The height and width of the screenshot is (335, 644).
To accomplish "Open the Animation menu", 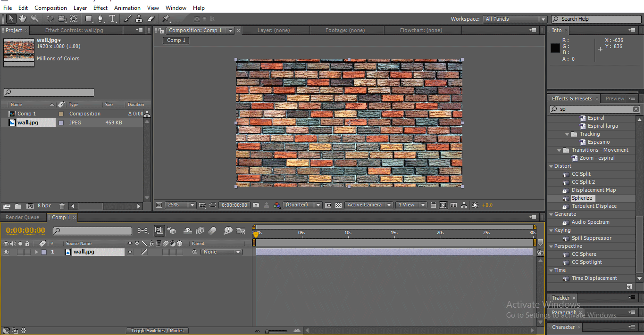I will (x=127, y=8).
